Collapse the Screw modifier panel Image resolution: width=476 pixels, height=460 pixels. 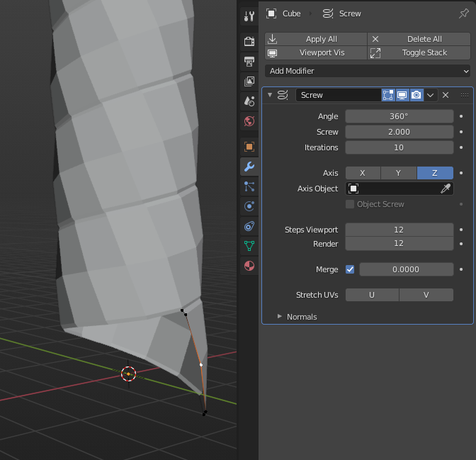click(x=270, y=95)
